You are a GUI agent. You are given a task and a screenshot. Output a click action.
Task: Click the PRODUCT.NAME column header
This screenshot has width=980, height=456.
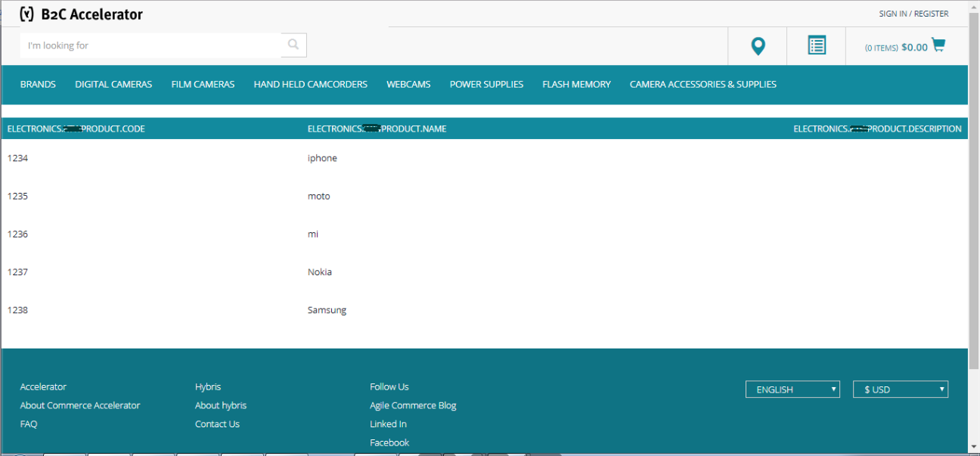point(377,129)
